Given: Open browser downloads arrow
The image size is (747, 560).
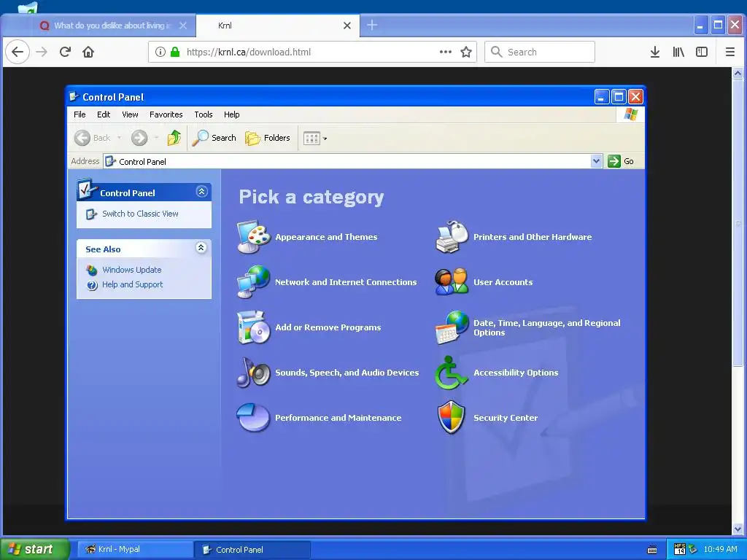Looking at the screenshot, I should pos(655,52).
